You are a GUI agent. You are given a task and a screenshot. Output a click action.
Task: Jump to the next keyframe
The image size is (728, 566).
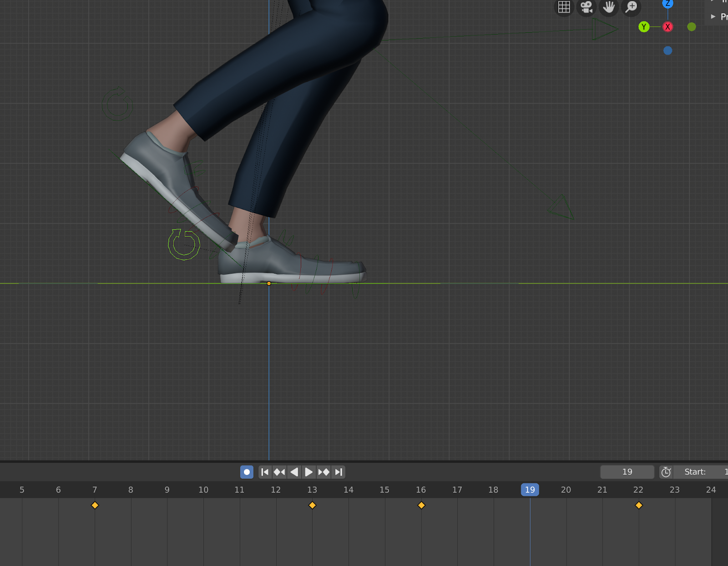[324, 472]
